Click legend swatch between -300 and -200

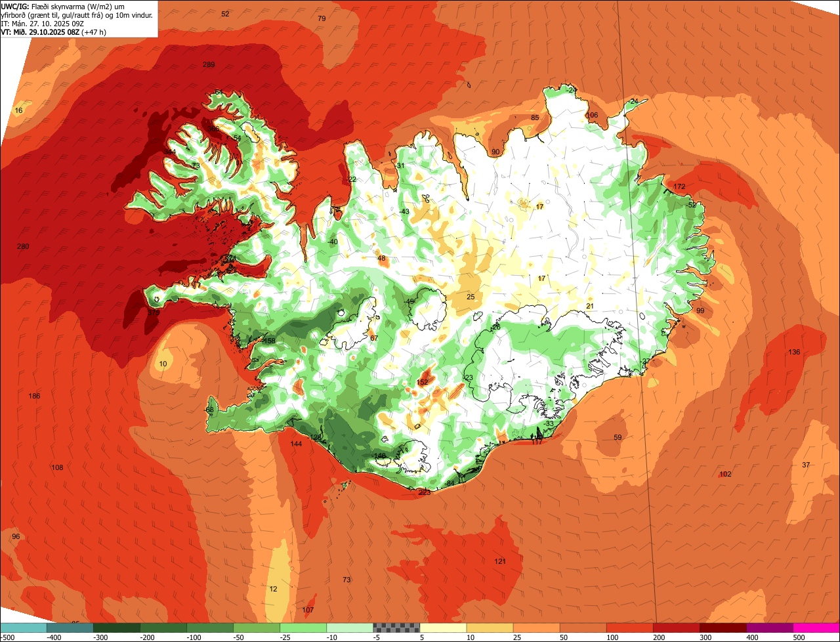click(x=117, y=628)
